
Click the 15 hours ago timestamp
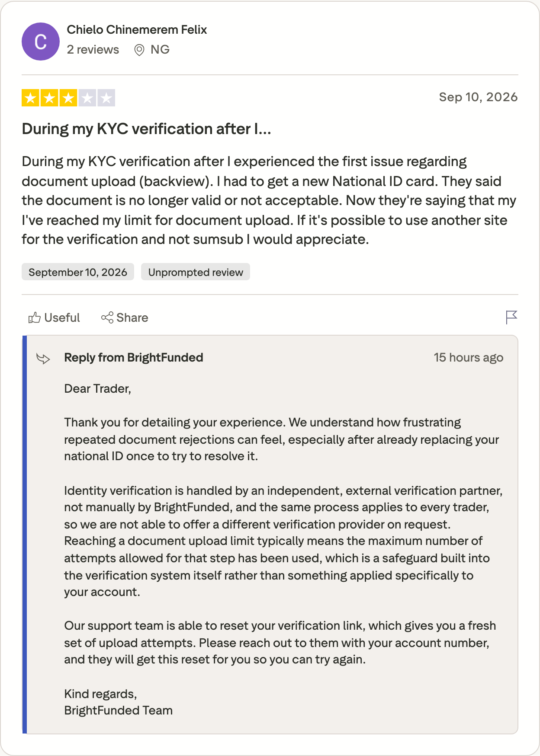click(x=469, y=358)
